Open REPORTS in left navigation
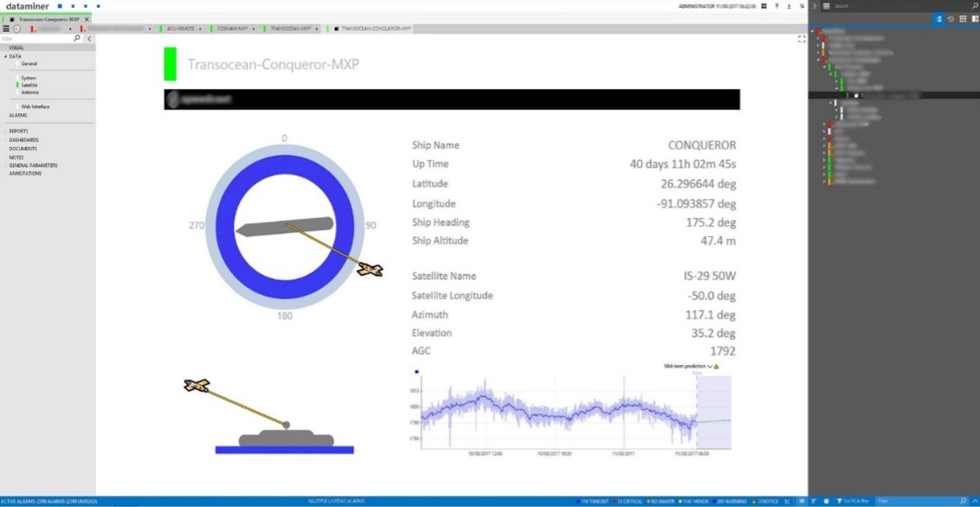The image size is (980, 507). [19, 132]
